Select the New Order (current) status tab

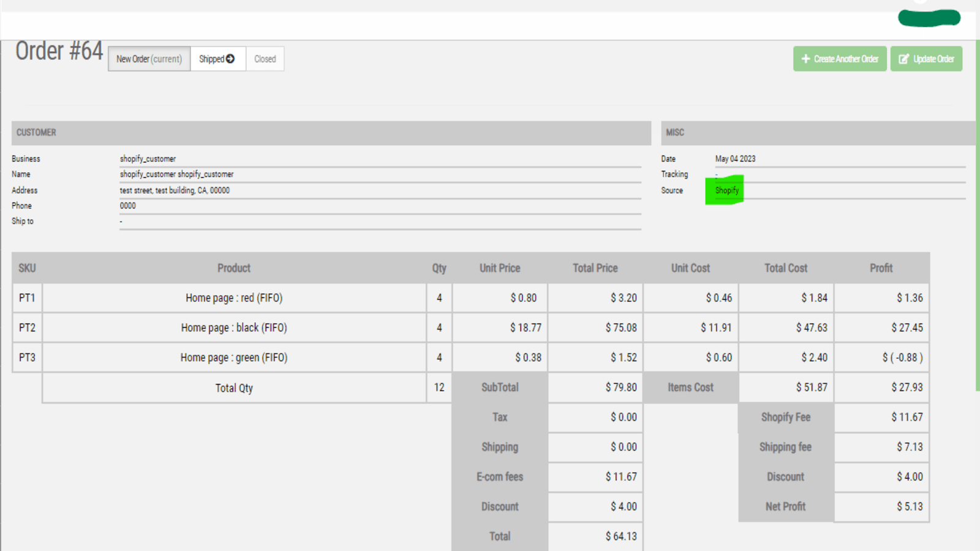149,59
